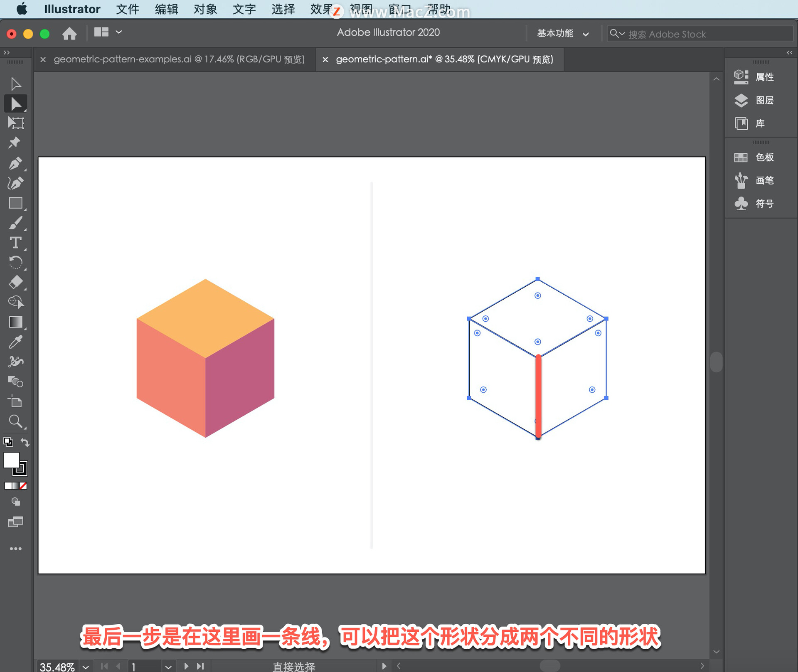
Task: Click Adobe Stock search field
Action: 700,34
